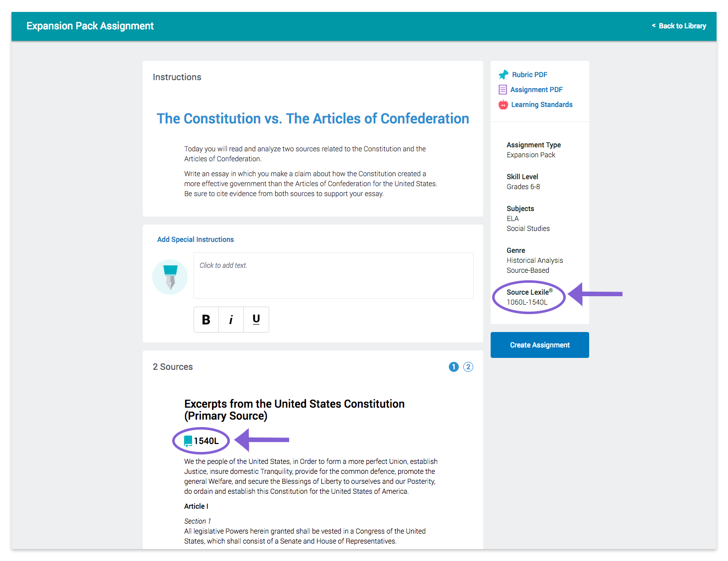Viewport: 728px width, 561px height.
Task: Apply italic formatting with the i icon
Action: click(x=231, y=320)
